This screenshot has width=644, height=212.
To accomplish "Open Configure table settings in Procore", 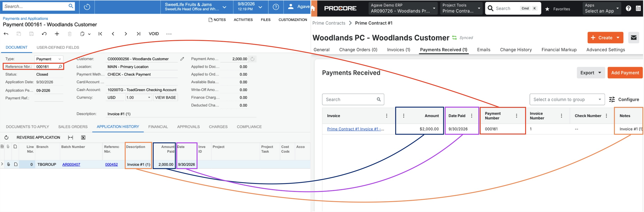I will (x=624, y=99).
